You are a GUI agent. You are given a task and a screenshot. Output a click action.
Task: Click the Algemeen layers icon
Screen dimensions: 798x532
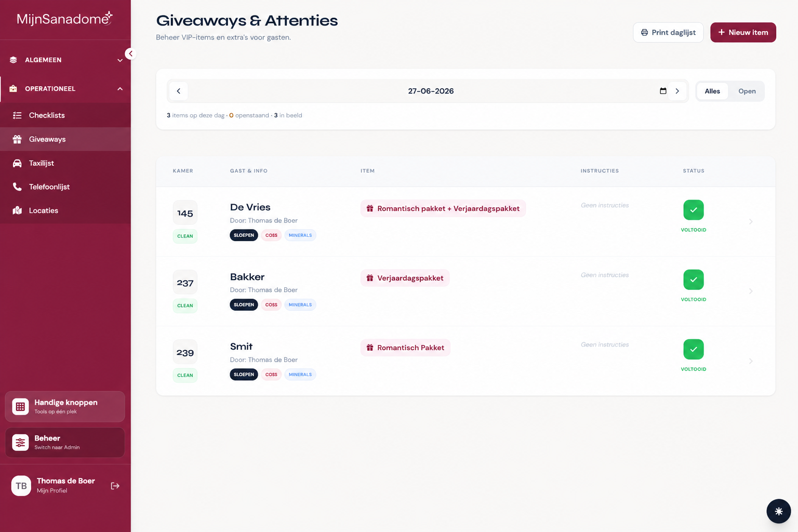click(x=14, y=60)
